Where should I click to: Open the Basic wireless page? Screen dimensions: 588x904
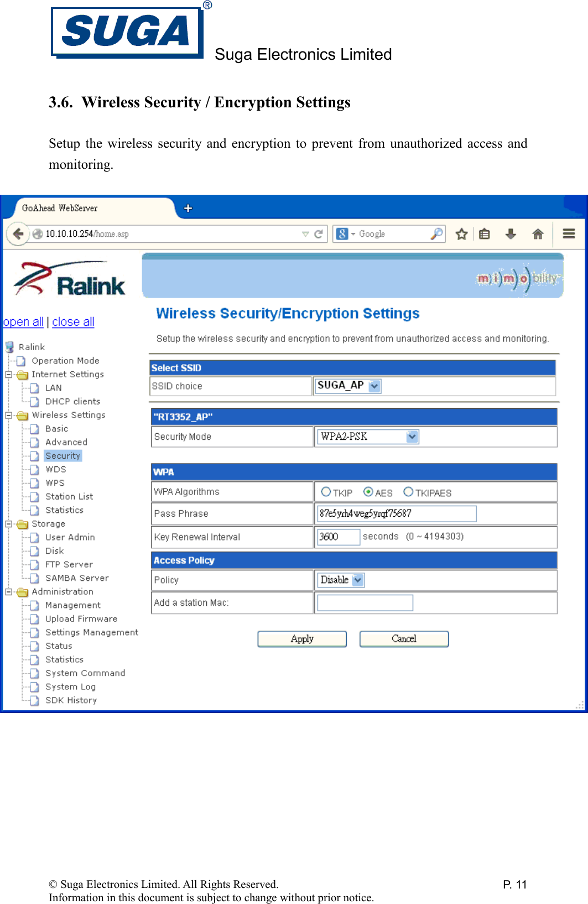pyautogui.click(x=56, y=429)
